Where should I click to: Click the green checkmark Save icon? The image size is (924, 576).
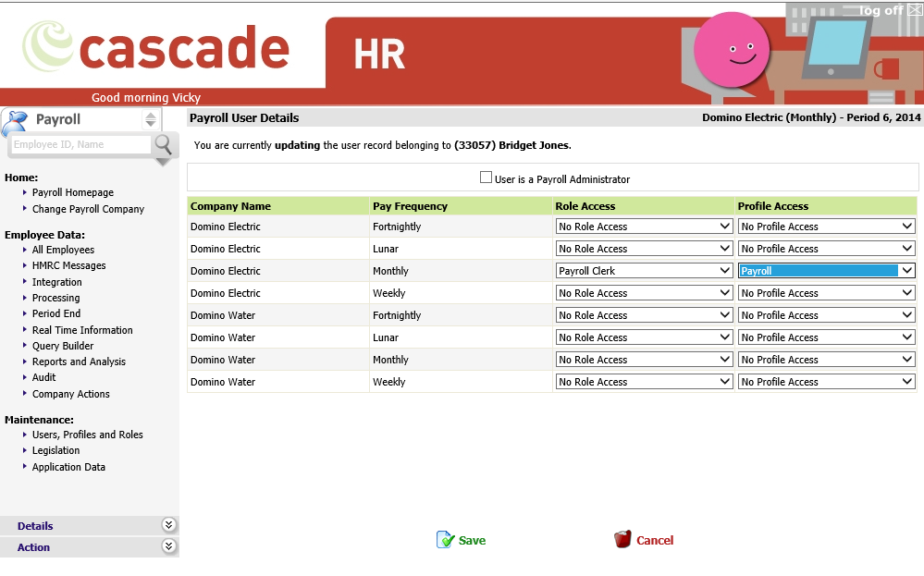pyautogui.click(x=446, y=540)
